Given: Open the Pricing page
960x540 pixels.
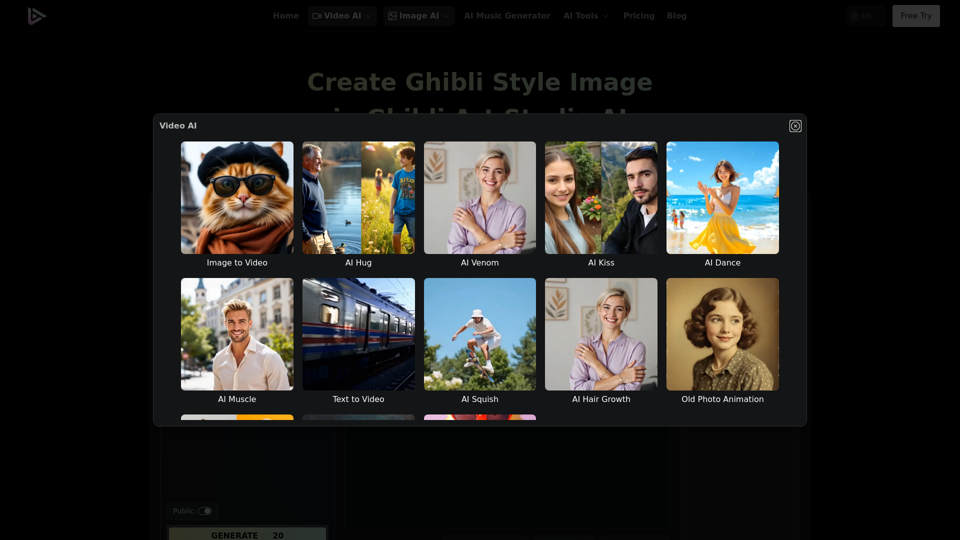Looking at the screenshot, I should pos(639,16).
